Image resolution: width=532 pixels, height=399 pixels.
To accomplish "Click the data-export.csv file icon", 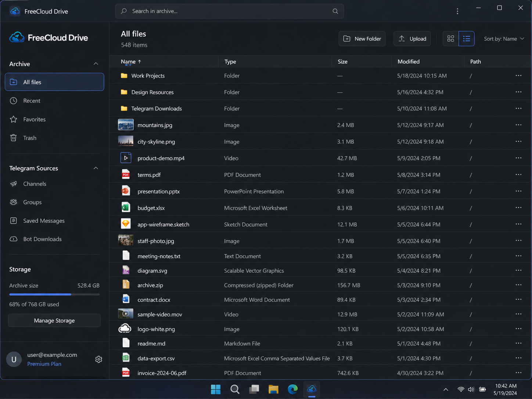I will pos(126,357).
